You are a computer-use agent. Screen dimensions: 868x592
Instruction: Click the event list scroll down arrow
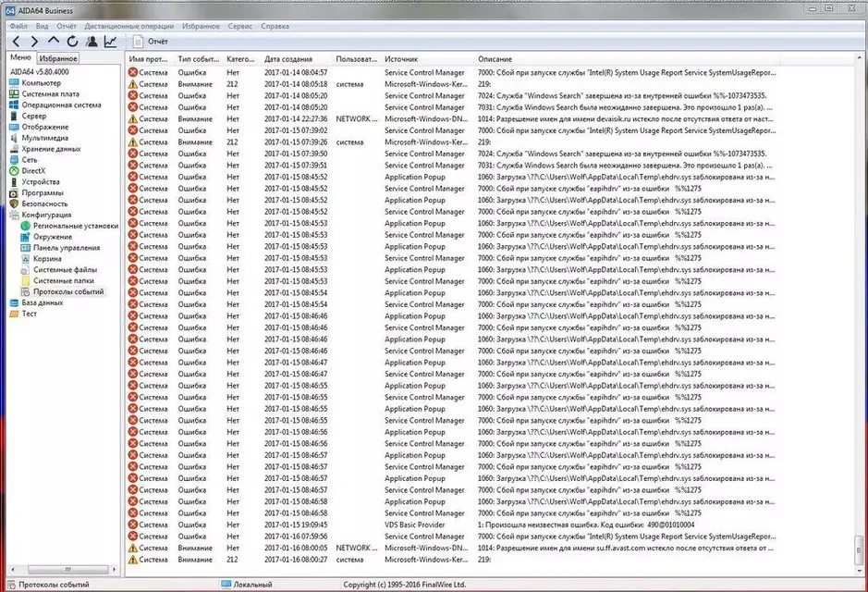point(859,571)
